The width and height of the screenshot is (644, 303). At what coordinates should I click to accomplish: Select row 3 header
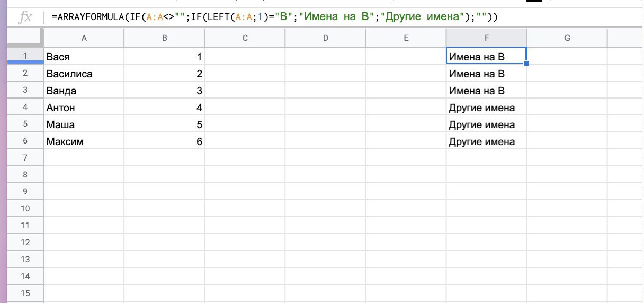[25, 90]
